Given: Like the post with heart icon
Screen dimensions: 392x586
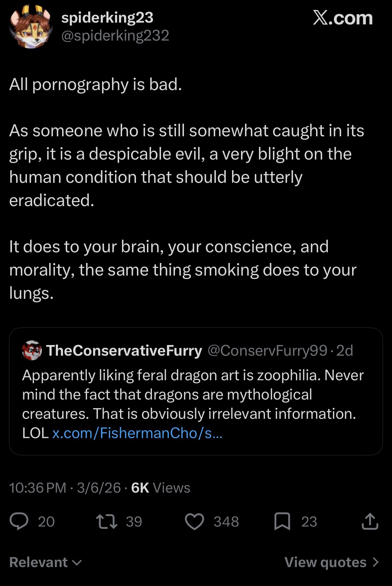Looking at the screenshot, I should point(195,521).
